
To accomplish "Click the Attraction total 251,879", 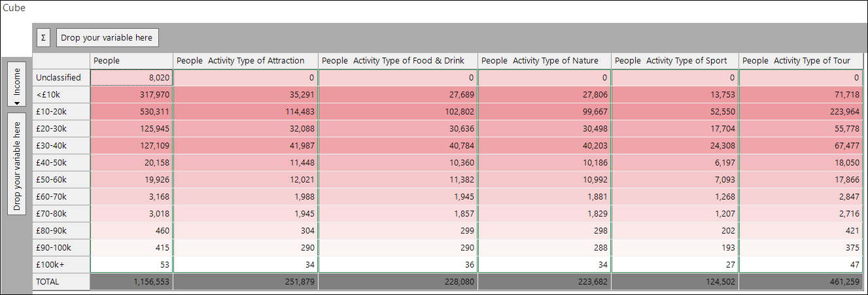I will (246, 281).
